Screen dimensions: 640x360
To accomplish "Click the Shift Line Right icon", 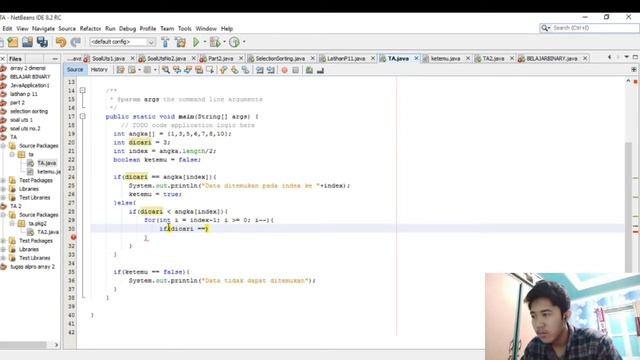I will coord(271,70).
